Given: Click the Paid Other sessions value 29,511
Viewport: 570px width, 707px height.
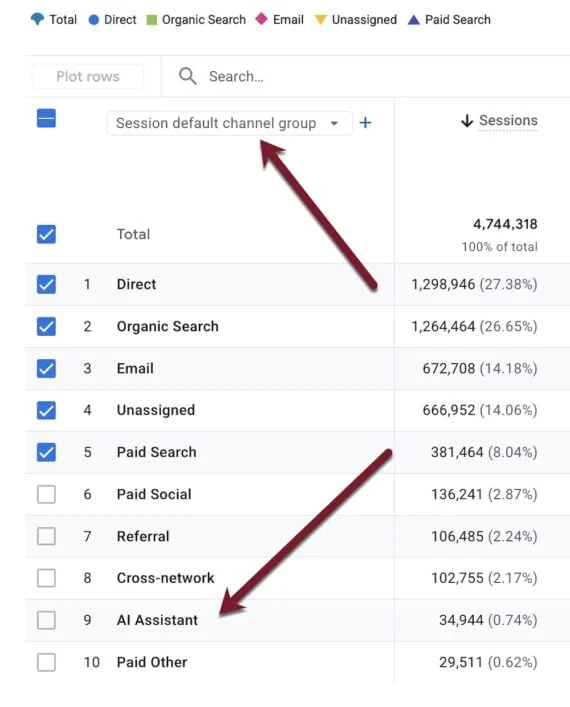Looking at the screenshot, I should pyautogui.click(x=461, y=662).
